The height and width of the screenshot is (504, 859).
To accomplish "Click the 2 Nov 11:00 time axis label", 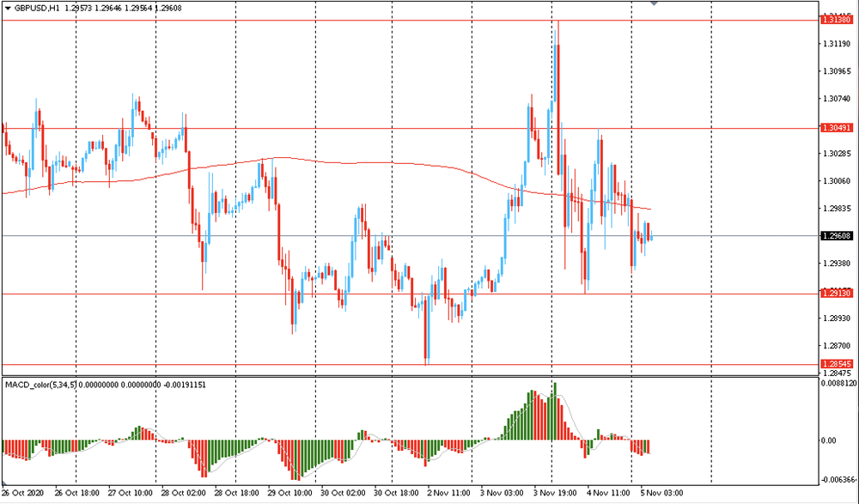I will [450, 495].
